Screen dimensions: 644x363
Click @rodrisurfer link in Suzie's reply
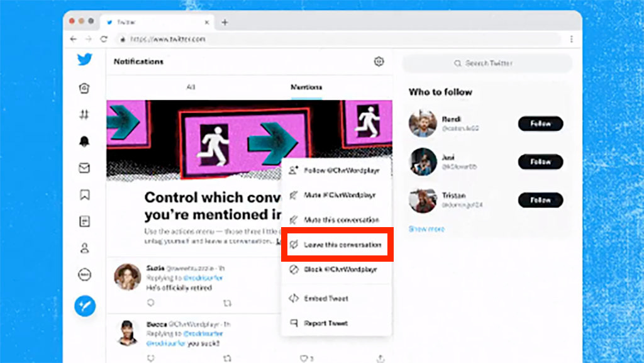tap(203, 278)
